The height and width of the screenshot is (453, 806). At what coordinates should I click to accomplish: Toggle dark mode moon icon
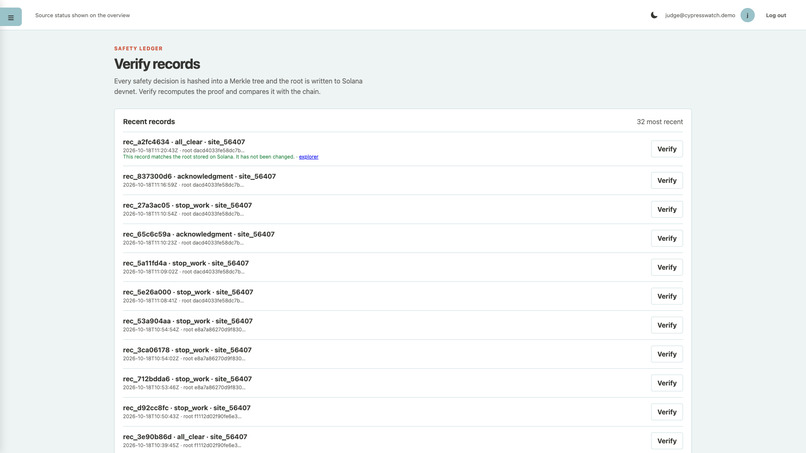coord(654,15)
